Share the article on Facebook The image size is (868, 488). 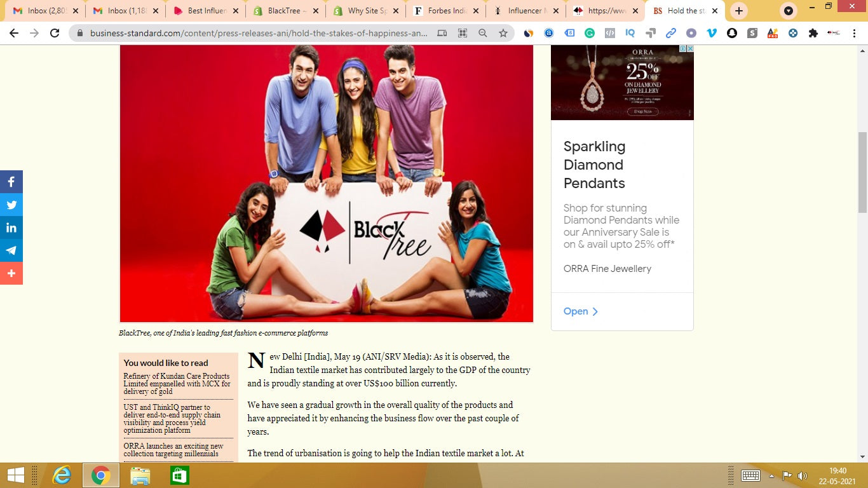tap(11, 182)
